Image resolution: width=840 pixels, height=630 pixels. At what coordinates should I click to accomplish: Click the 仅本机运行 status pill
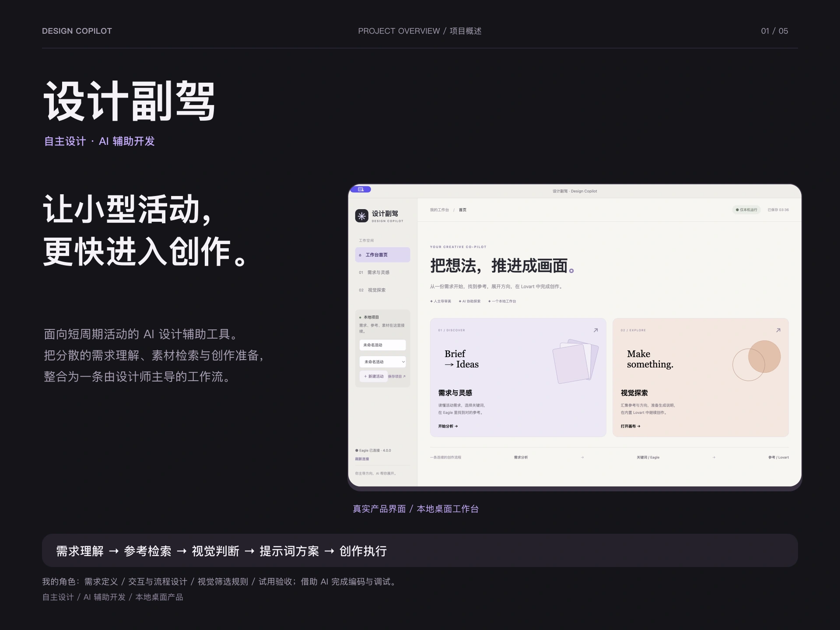click(746, 210)
